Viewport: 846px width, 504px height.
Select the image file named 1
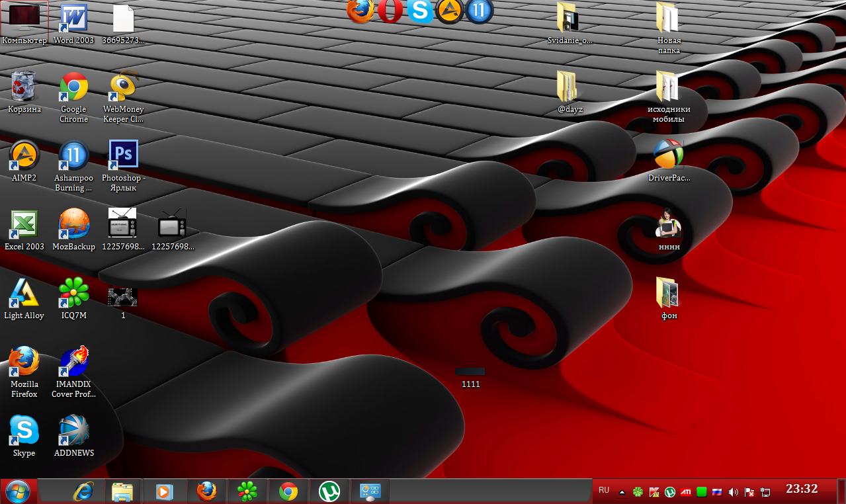pyautogui.click(x=123, y=302)
